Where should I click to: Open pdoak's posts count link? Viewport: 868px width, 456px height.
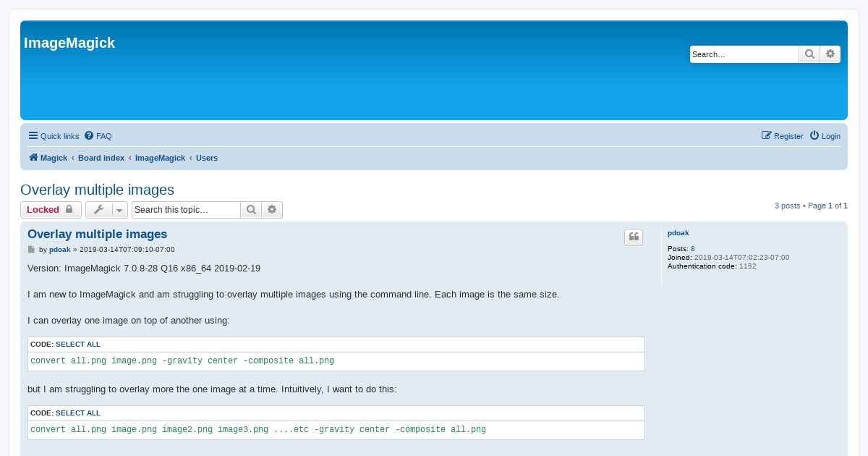693,249
